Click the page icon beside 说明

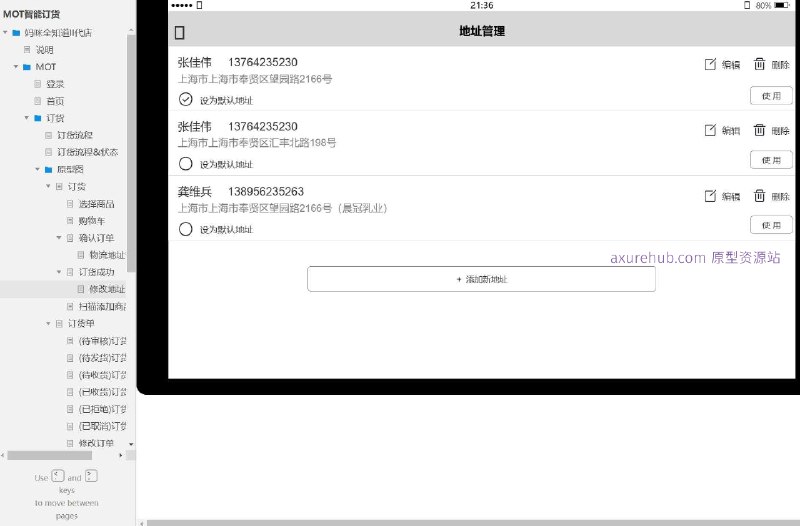click(x=27, y=49)
